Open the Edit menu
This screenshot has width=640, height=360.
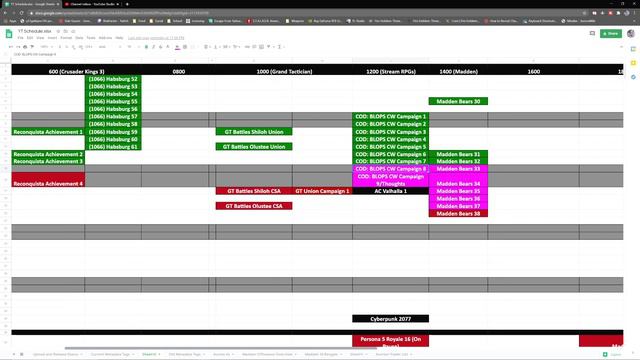coord(30,38)
